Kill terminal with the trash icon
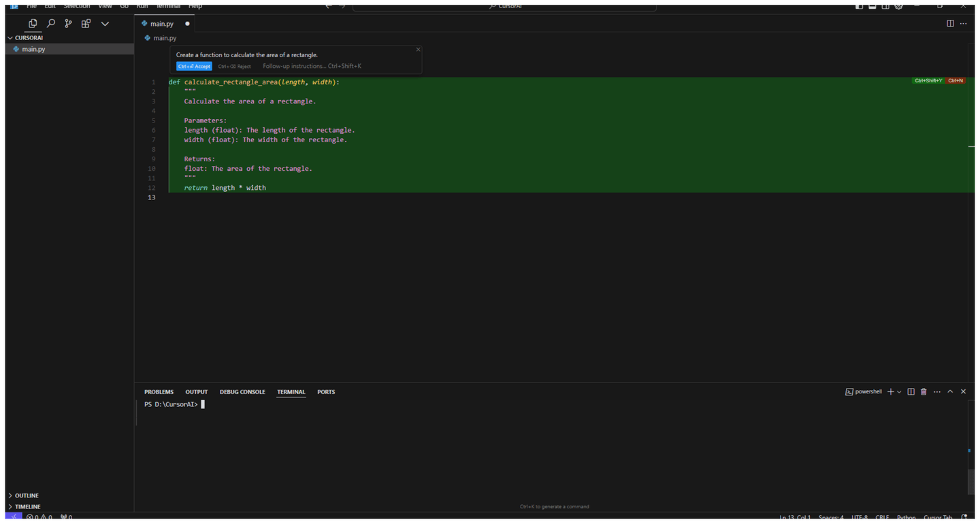Image resolution: width=980 pixels, height=524 pixels. [x=924, y=392]
